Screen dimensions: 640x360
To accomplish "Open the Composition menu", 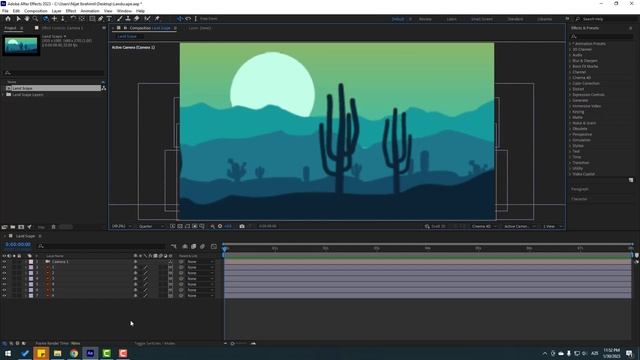I will pyautogui.click(x=36, y=11).
